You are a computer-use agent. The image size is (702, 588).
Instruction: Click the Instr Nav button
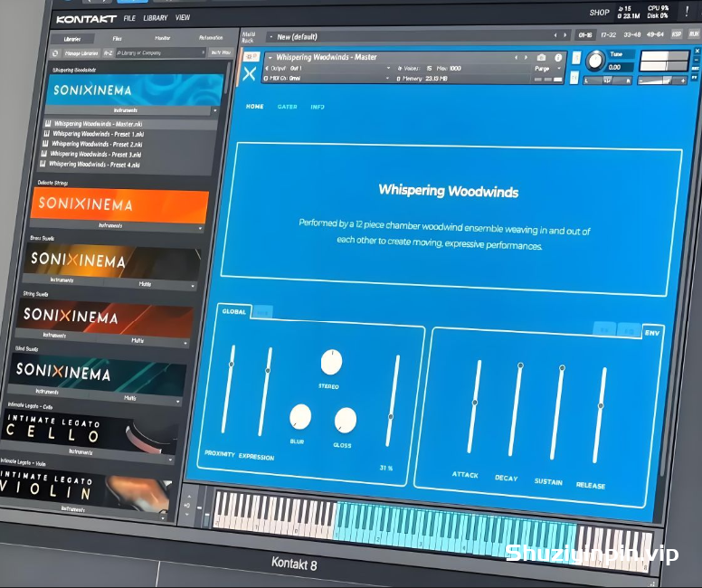[221, 52]
